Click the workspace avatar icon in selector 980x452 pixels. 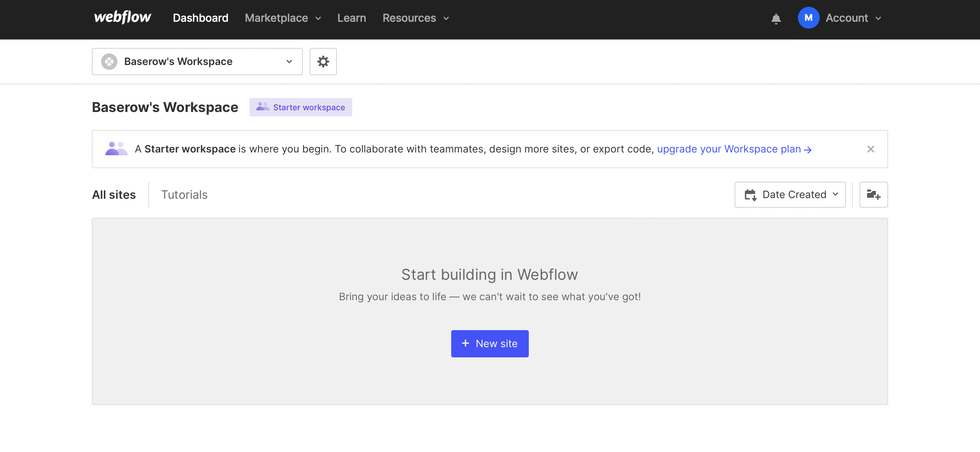(x=109, y=62)
